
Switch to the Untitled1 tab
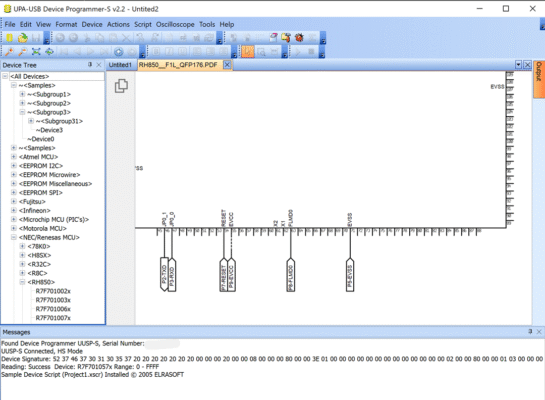(x=120, y=65)
